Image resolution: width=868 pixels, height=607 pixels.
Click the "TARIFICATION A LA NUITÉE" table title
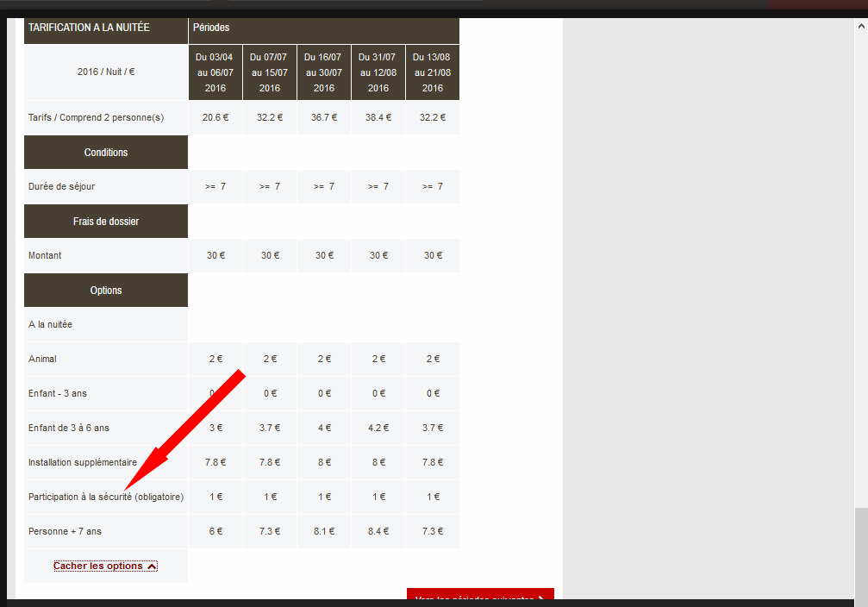(x=89, y=28)
